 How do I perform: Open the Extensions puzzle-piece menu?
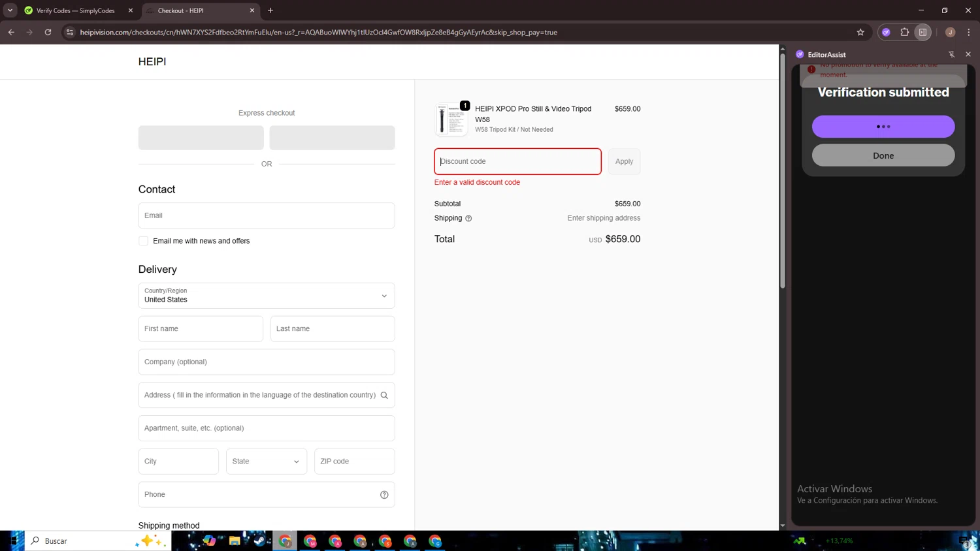[x=904, y=32]
